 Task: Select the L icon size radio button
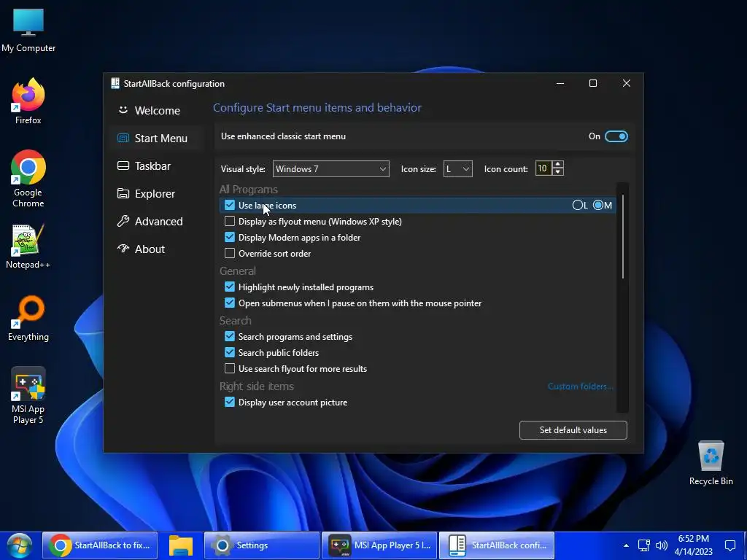(578, 205)
